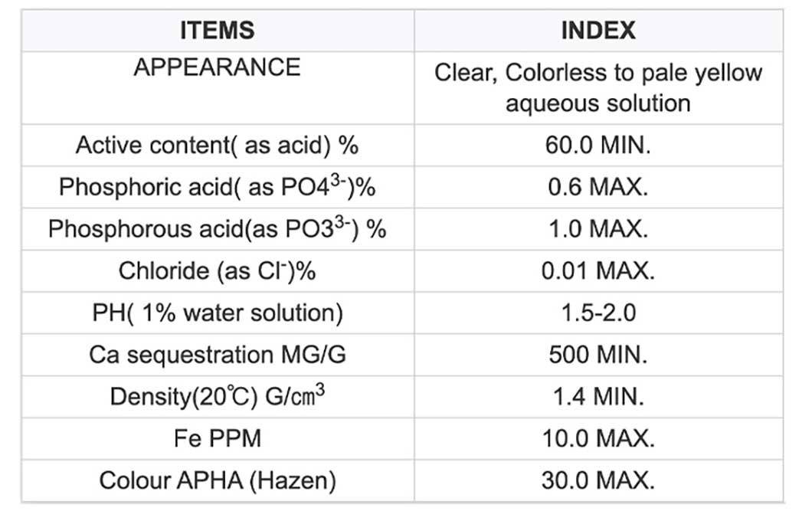Select the APPEARANCE cell
The height and width of the screenshot is (511, 812).
click(x=217, y=67)
